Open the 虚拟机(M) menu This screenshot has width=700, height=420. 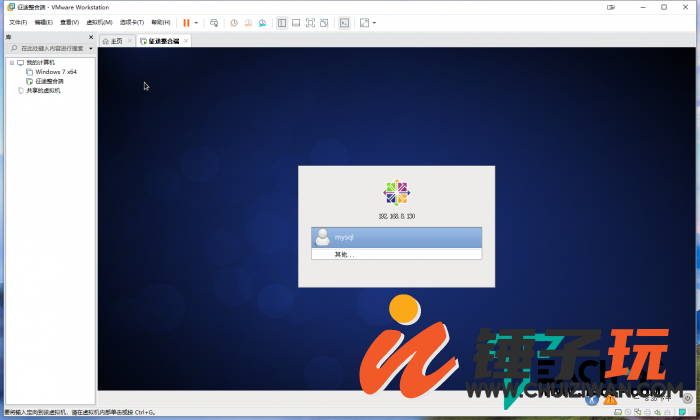point(100,22)
